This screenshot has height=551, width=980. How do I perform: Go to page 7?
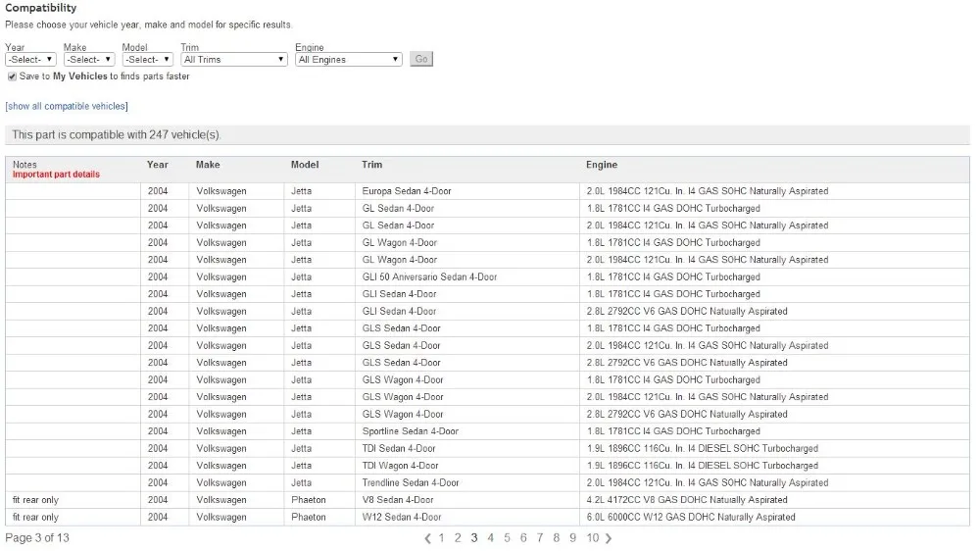pyautogui.click(x=539, y=538)
